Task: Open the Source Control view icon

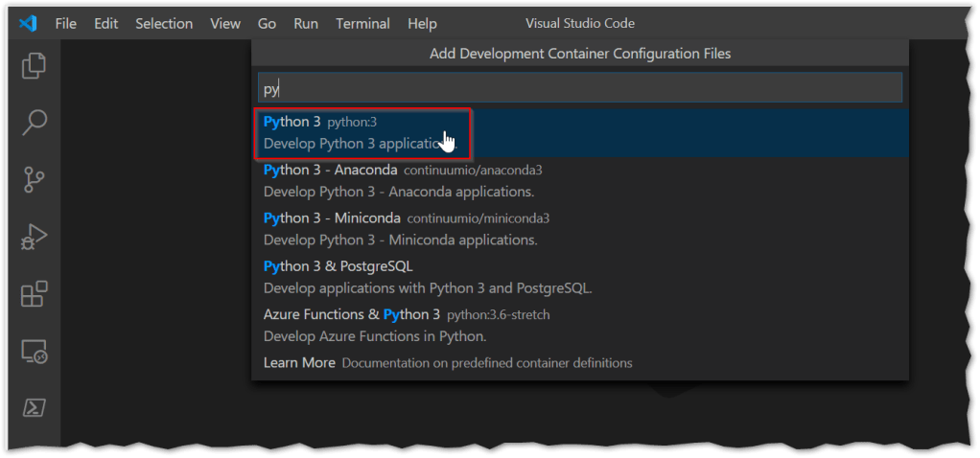Action: click(x=35, y=179)
